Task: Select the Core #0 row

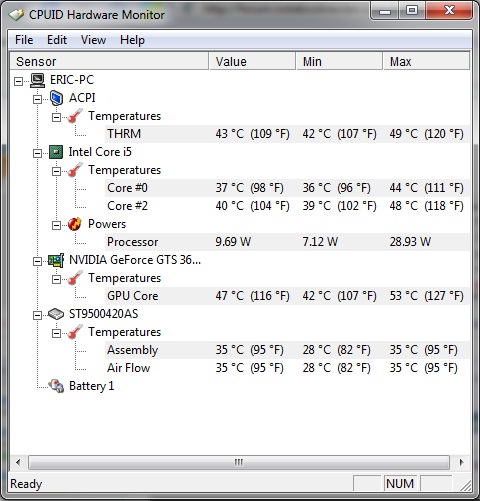Action: click(287, 188)
